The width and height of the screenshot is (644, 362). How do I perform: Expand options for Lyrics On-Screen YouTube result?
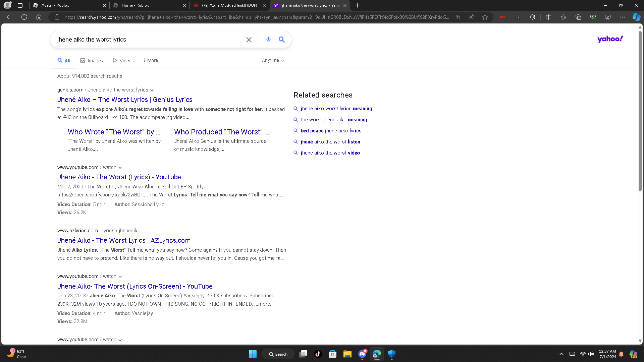[x=120, y=277]
